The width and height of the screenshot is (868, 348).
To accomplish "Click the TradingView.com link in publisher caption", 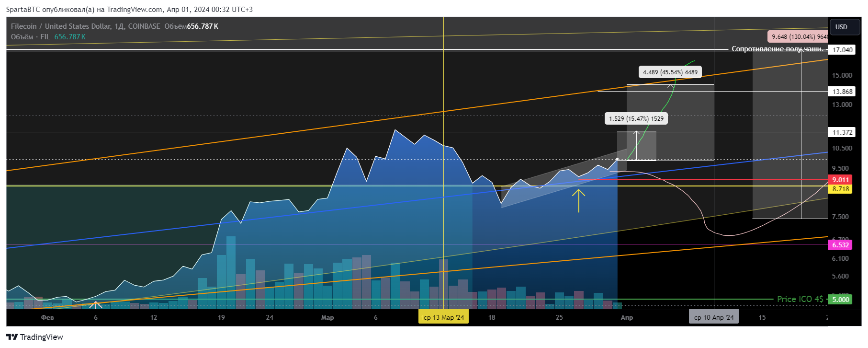I will pos(135,10).
